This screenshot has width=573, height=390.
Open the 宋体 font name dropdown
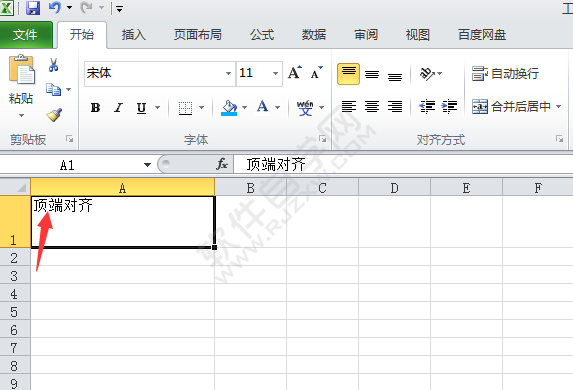click(228, 73)
